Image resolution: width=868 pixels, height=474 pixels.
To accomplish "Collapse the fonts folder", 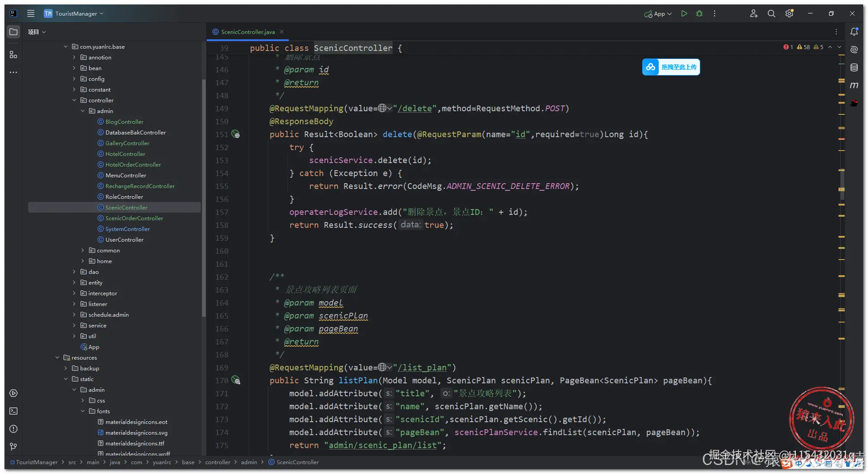I will click(x=83, y=411).
